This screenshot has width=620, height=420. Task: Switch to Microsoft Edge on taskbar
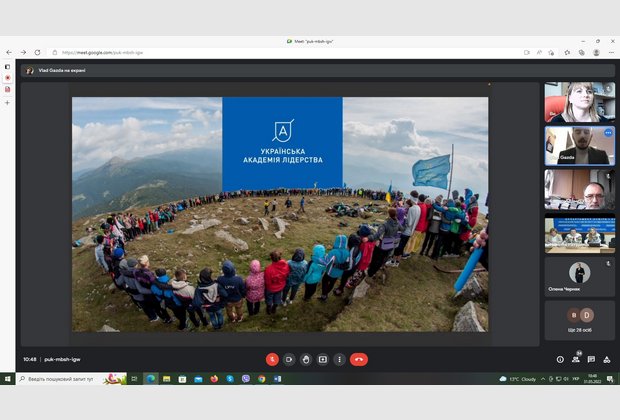click(151, 379)
